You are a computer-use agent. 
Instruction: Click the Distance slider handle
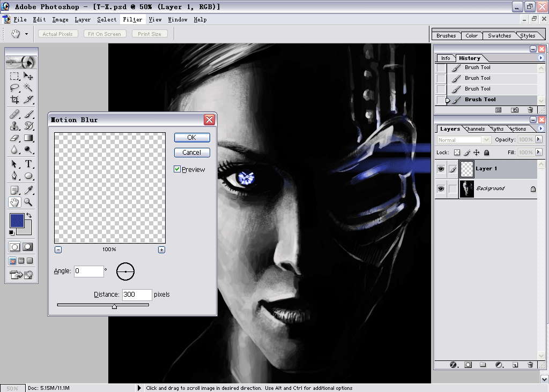coord(115,307)
